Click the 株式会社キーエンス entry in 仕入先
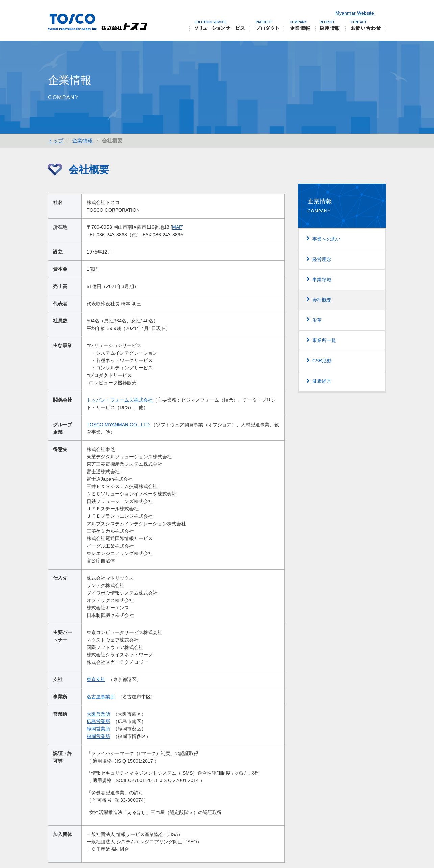434x868 pixels. click(108, 608)
